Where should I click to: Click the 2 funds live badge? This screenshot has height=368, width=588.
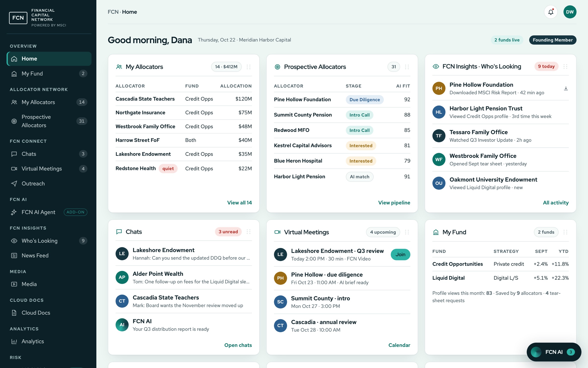pos(507,40)
